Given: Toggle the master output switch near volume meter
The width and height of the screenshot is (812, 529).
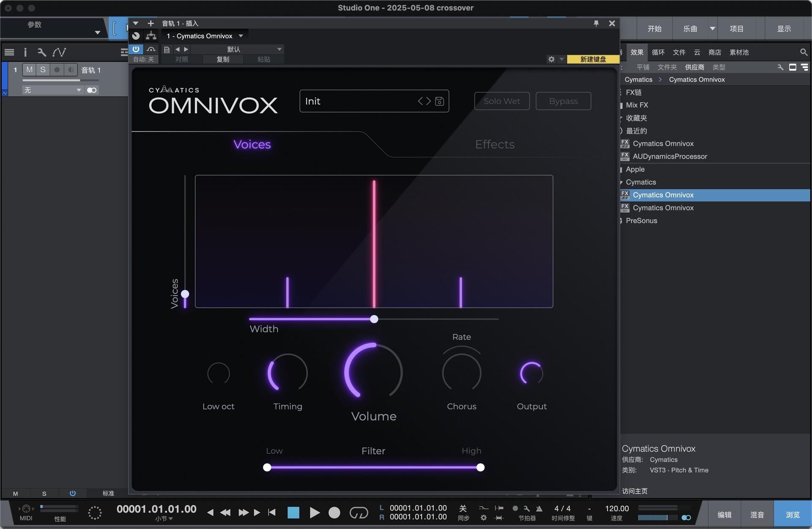Looking at the screenshot, I should pos(686,518).
